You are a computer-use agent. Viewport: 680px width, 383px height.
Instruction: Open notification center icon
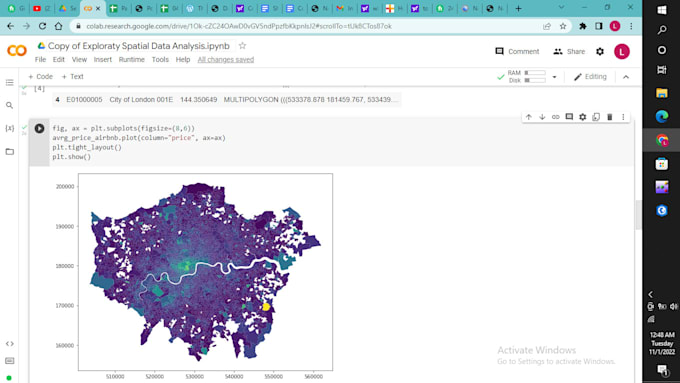662,370
